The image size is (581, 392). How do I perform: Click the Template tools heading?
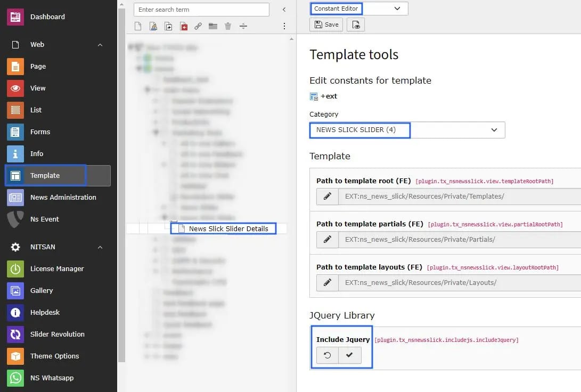(x=354, y=55)
